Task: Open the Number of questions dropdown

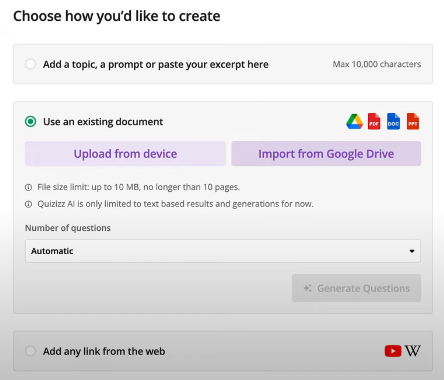Action: click(x=223, y=251)
